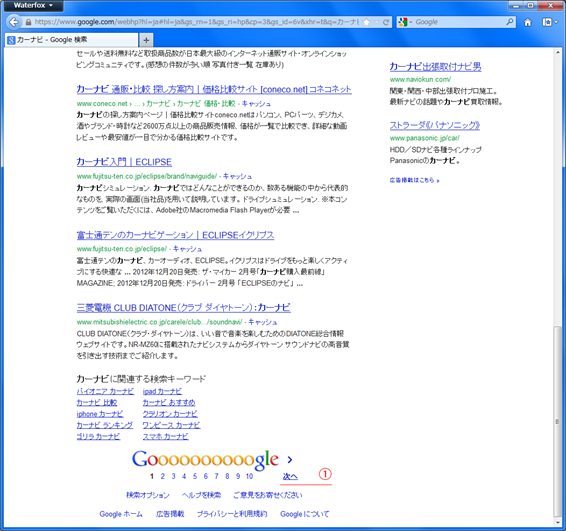Open the Waterfox application menu

pyautogui.click(x=33, y=5)
